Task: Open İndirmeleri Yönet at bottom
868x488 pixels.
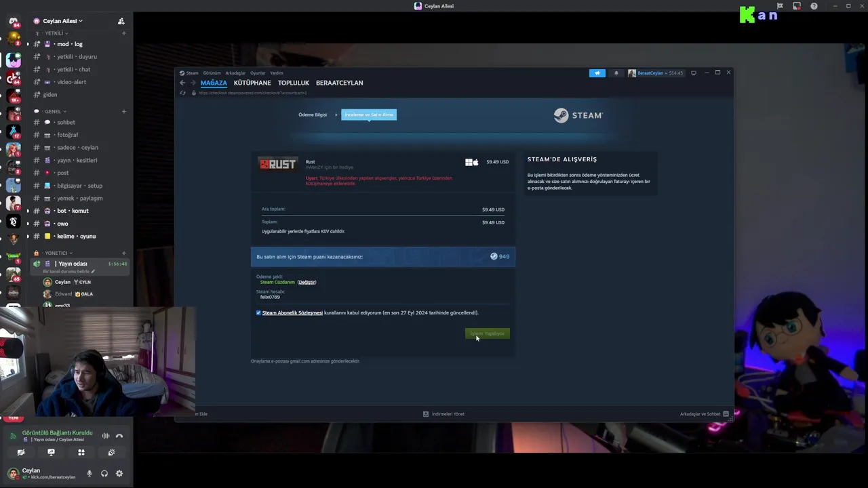Action: click(444, 413)
